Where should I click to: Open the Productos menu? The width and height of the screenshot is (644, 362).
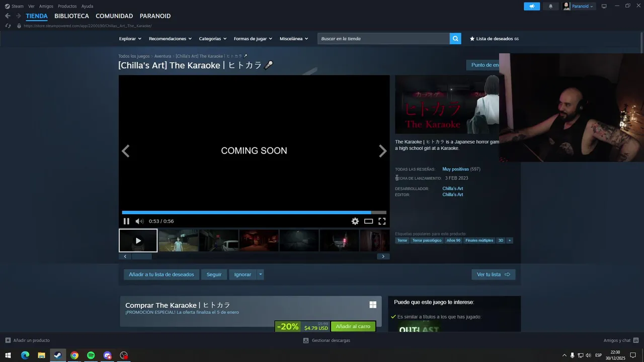(67, 6)
